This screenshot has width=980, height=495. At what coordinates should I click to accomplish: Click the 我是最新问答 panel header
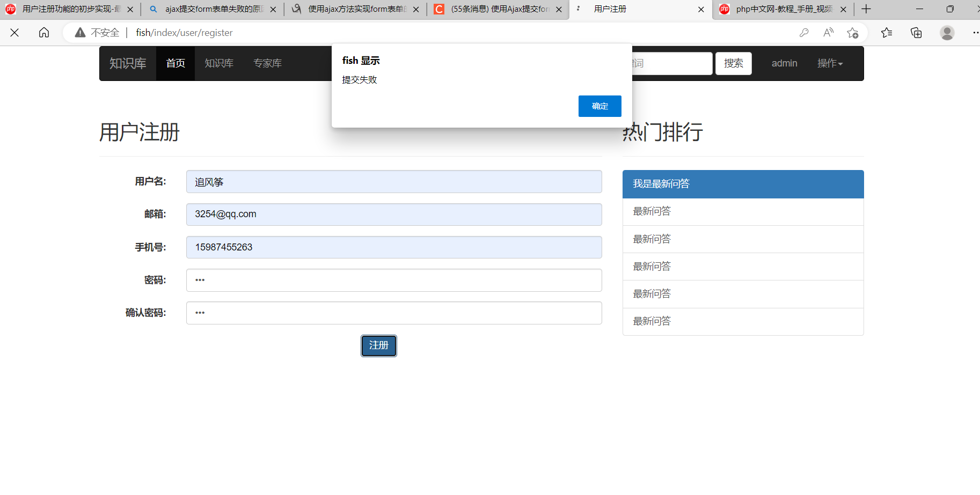[743, 184]
